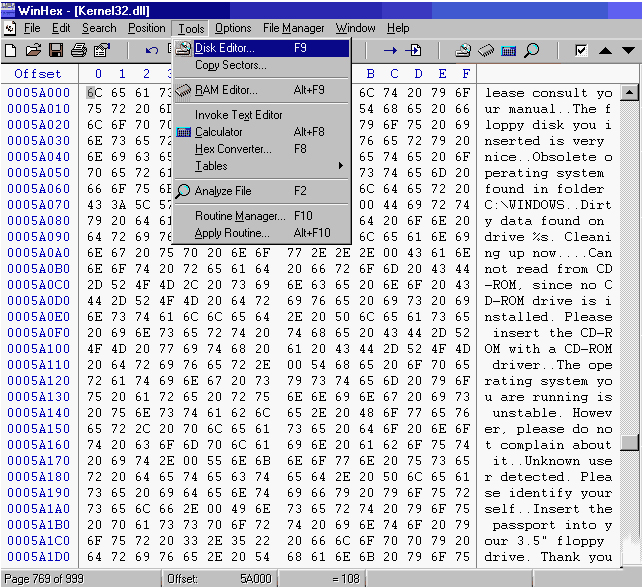
Task: Click the Analyze magnifier toolbar icon
Action: pyautogui.click(x=531, y=50)
